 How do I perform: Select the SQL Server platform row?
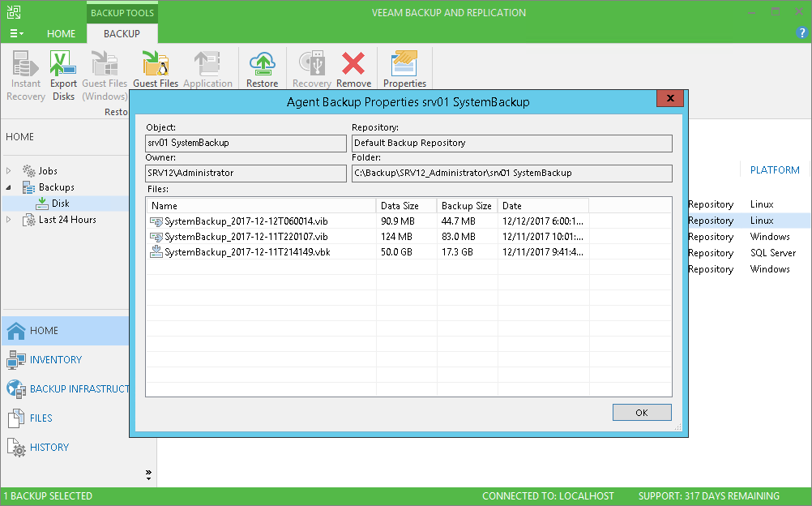point(772,253)
